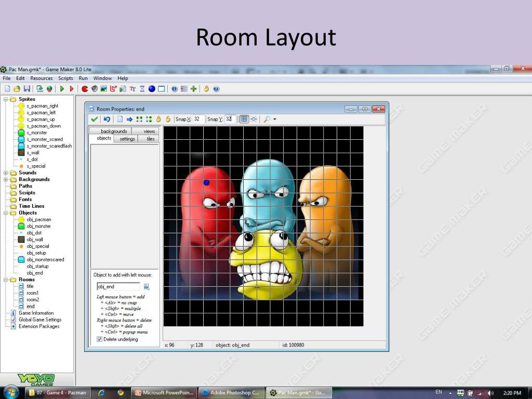
Task: Switch to the backgrounds tab
Action: click(x=111, y=131)
